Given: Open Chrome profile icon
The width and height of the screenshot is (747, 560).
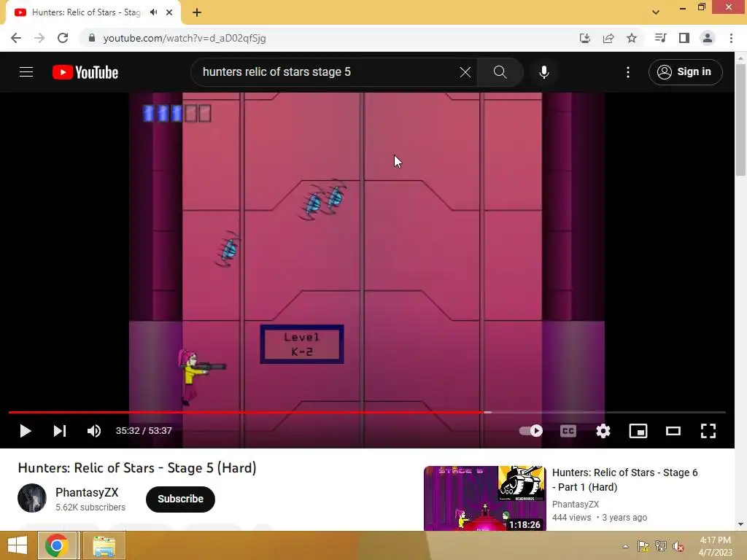Looking at the screenshot, I should point(708,38).
